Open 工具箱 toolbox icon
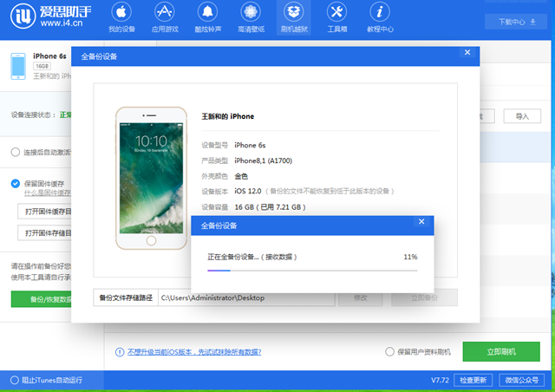Screen dimensions: 555x392 tap(336, 17)
